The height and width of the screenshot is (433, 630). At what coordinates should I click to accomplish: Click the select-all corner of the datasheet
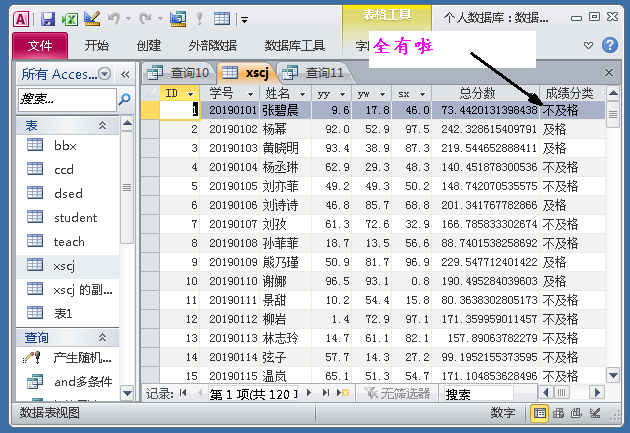(150, 93)
